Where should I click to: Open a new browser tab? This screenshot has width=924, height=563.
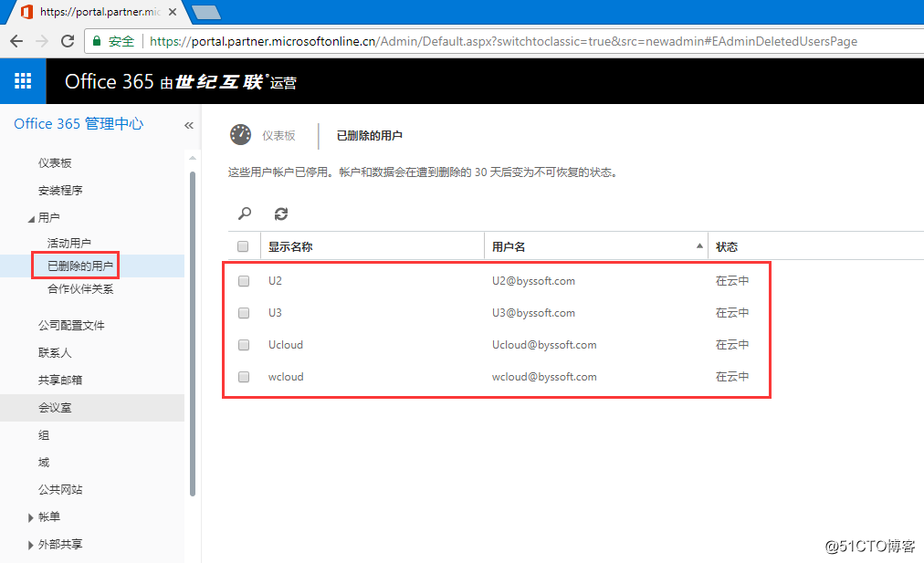tap(206, 13)
